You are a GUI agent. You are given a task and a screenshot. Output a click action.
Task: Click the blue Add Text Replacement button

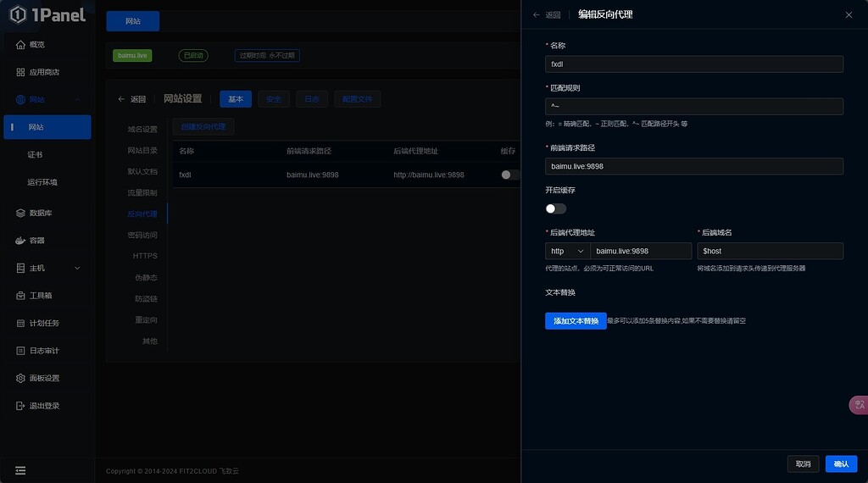click(x=576, y=321)
